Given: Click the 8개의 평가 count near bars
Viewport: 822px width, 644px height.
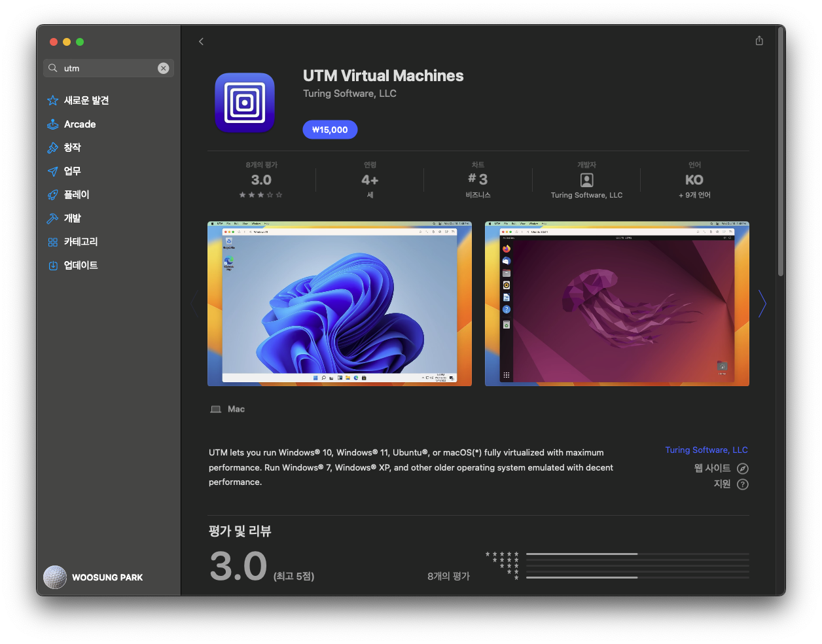Looking at the screenshot, I should click(x=448, y=576).
